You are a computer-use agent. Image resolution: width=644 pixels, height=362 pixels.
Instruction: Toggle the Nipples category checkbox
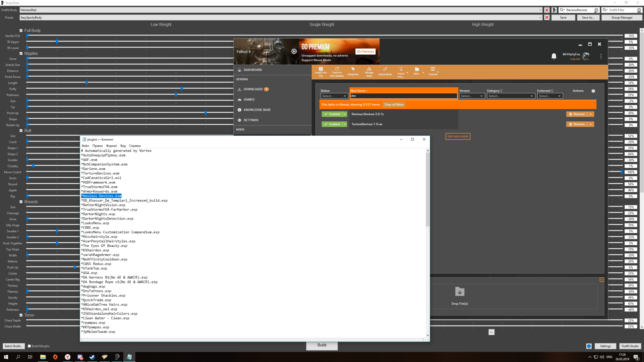(21, 53)
